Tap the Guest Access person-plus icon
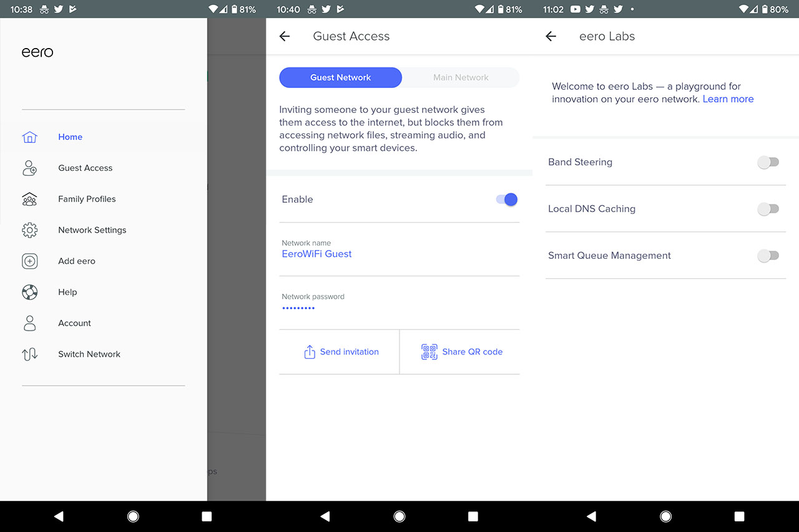The height and width of the screenshot is (532, 799). (x=29, y=168)
